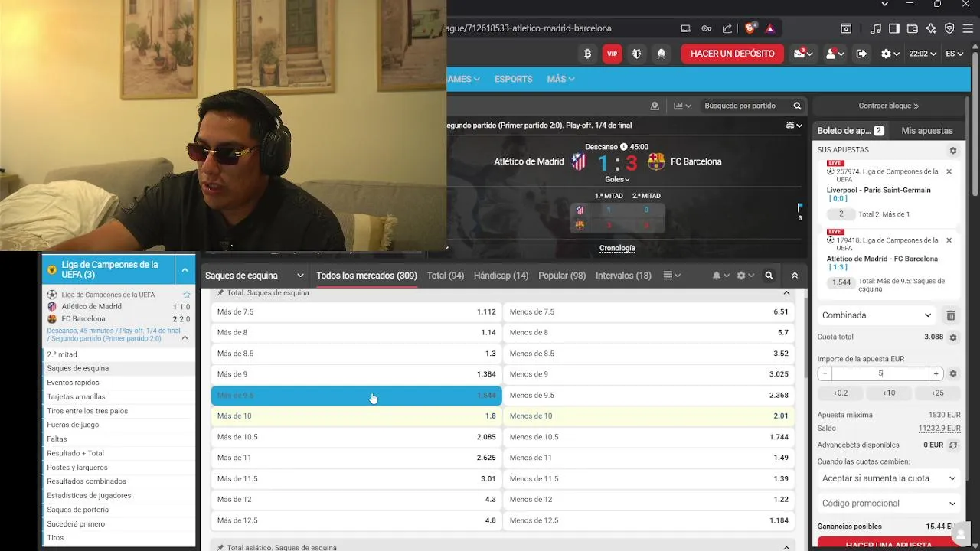The width and height of the screenshot is (980, 551).
Task: Switch to Hándicap (14) tab
Action: click(501, 275)
